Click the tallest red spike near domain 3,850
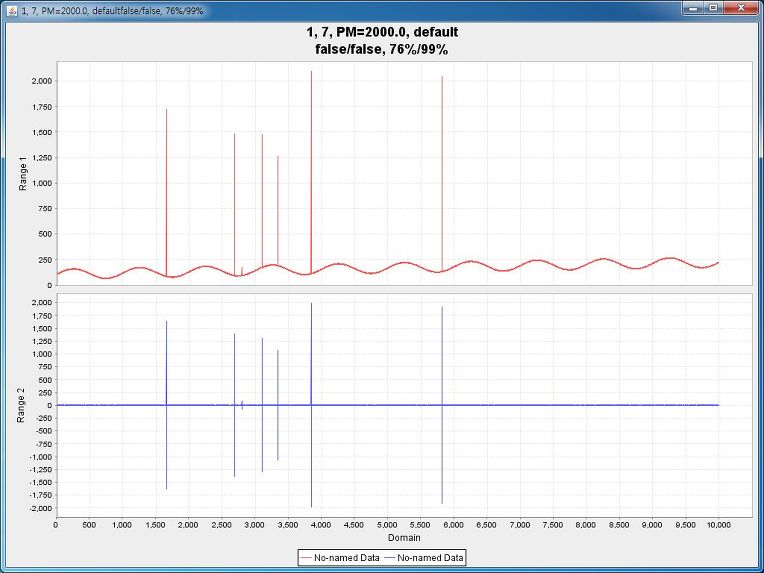Image resolution: width=764 pixels, height=573 pixels. click(x=311, y=171)
